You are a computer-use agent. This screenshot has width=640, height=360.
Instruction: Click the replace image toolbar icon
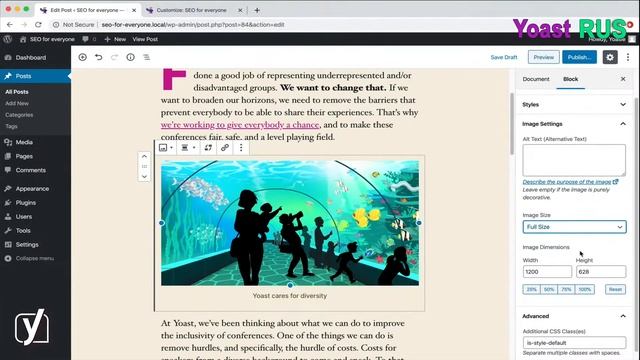point(208,148)
